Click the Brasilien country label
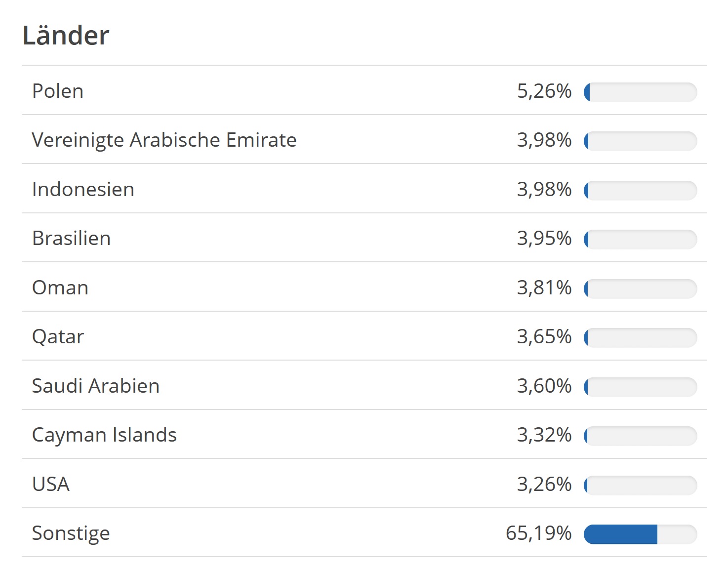Viewport: 728px width, 571px height. tap(71, 239)
